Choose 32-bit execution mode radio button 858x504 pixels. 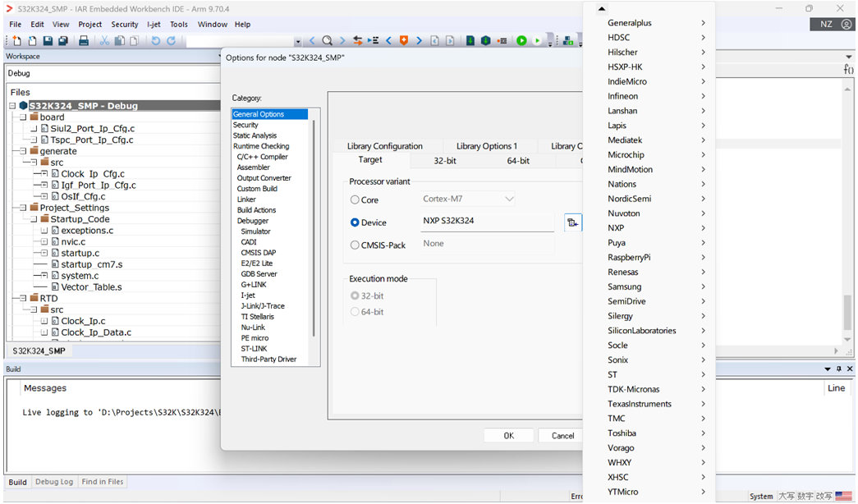pyautogui.click(x=355, y=296)
